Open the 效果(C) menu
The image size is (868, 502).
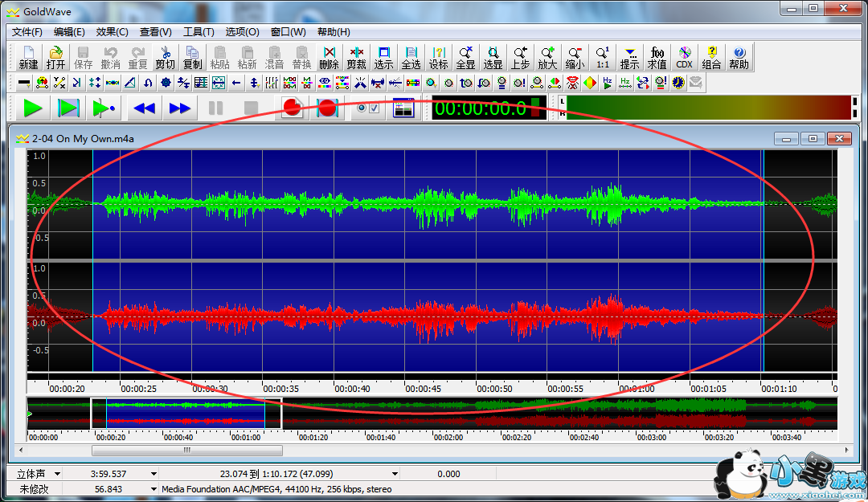[x=112, y=32]
